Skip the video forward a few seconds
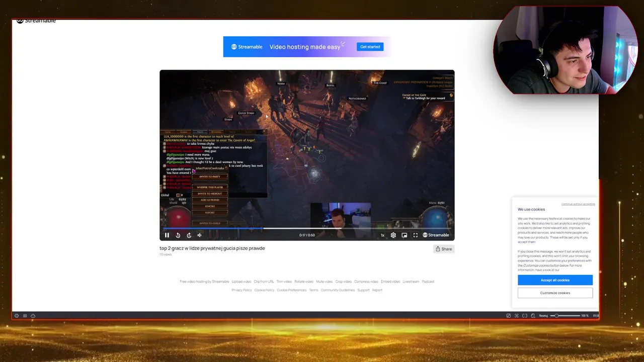 [189, 235]
